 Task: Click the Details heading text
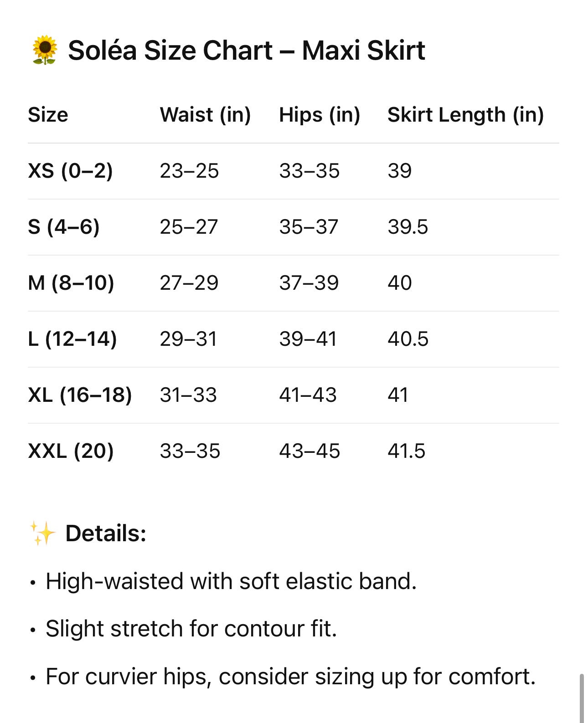pyautogui.click(x=106, y=533)
